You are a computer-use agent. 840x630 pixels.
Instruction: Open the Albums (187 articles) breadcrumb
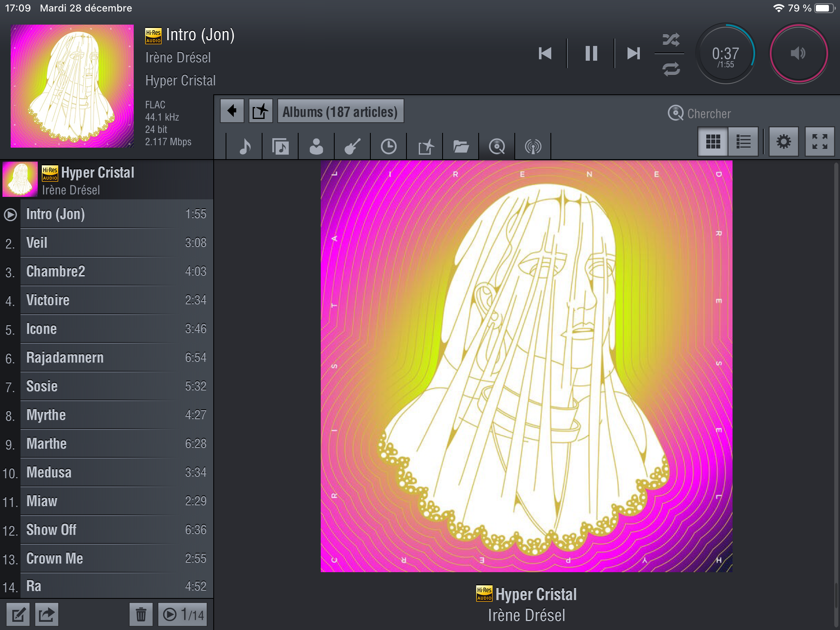pos(340,112)
